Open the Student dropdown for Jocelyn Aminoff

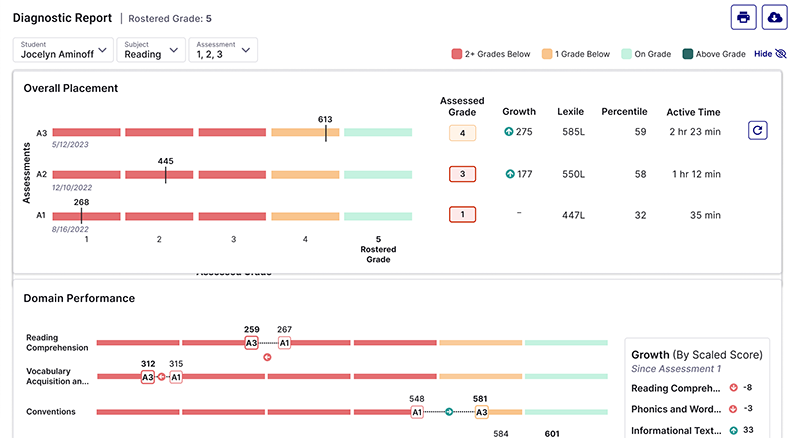63,50
